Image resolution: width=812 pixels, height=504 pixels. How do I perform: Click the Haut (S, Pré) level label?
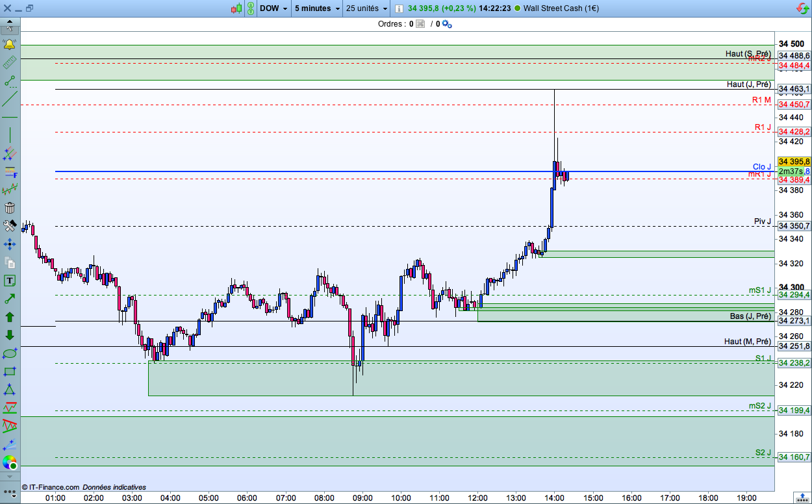[x=748, y=54]
